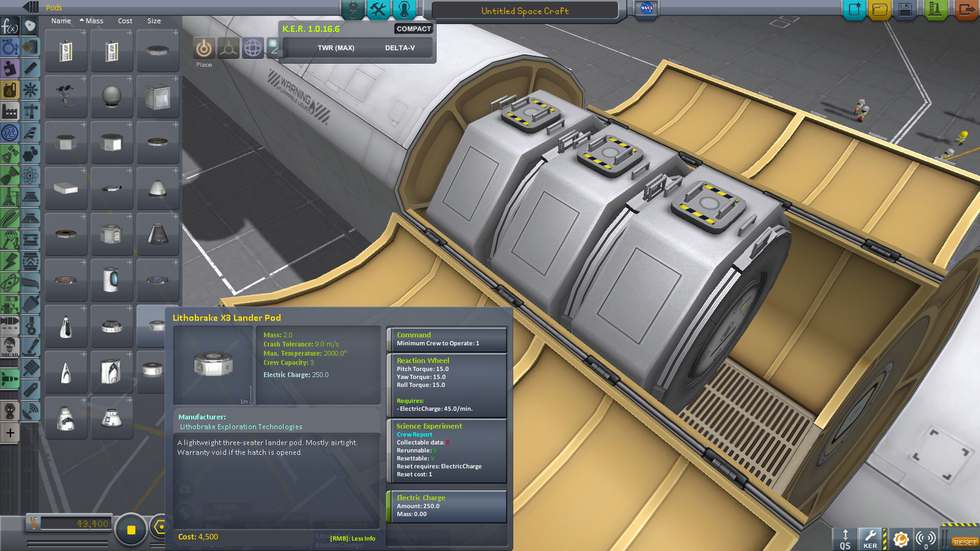Toggle the symmetry mode button
This screenshot has width=980, height=551.
coord(130,530)
